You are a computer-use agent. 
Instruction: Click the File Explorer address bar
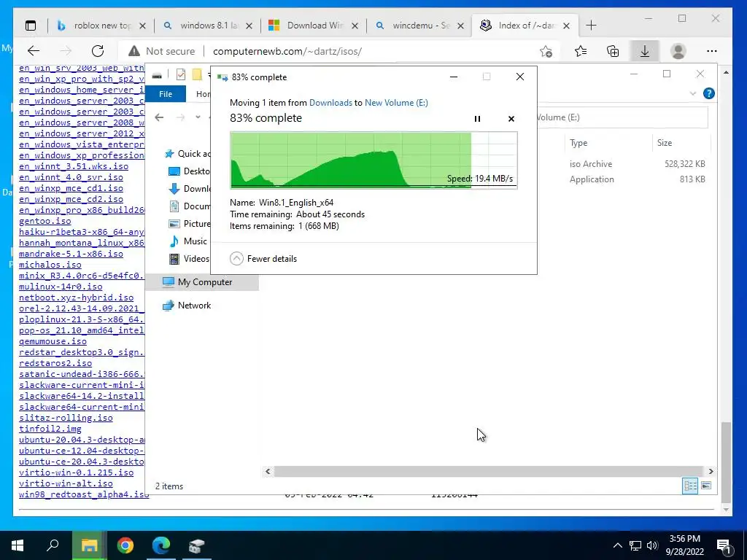(622, 117)
